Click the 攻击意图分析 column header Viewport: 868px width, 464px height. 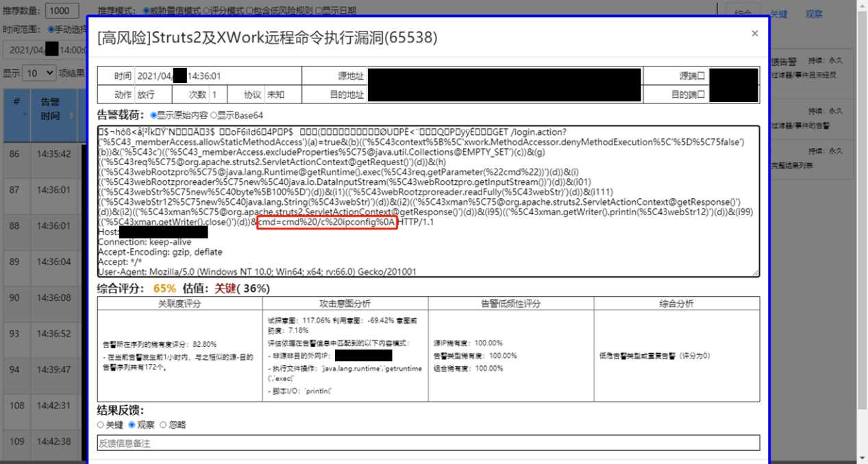[345, 303]
